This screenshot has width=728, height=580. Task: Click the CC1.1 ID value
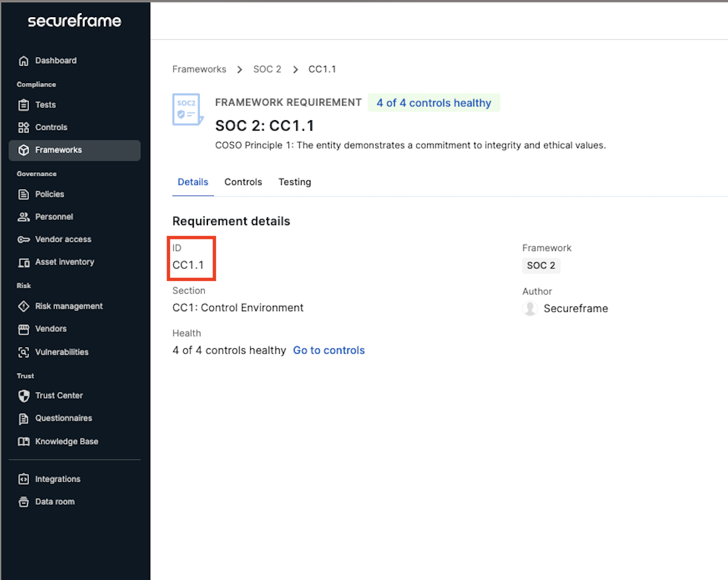click(x=188, y=265)
